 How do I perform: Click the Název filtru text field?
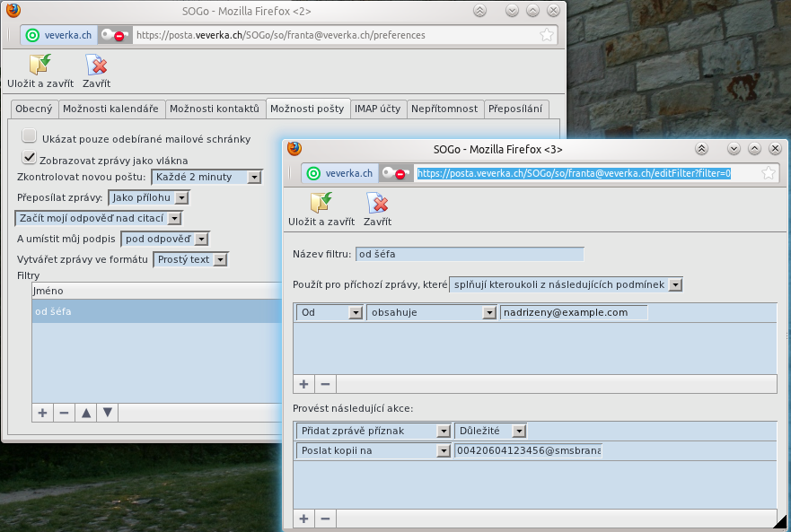tap(470, 254)
